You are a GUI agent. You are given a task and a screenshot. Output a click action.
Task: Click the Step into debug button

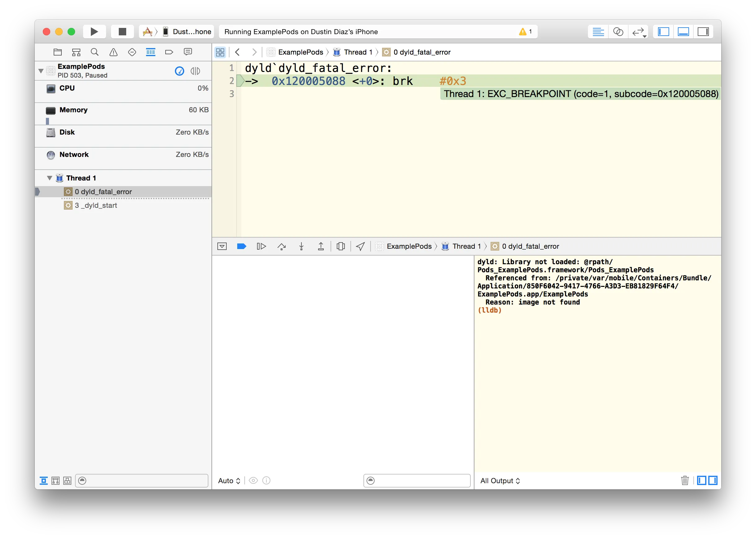pyautogui.click(x=301, y=246)
